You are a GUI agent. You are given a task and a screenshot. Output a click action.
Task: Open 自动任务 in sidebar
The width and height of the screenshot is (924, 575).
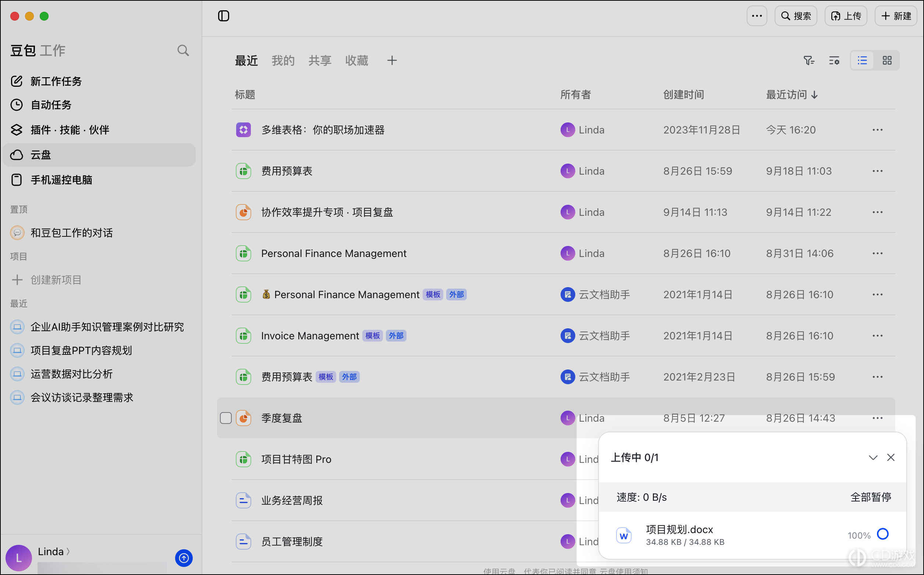coord(99,104)
